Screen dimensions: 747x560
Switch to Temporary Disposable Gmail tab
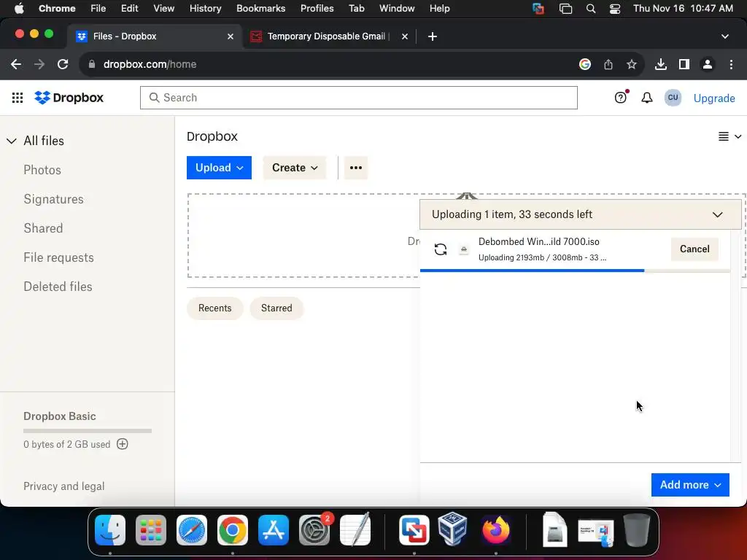coord(329,36)
